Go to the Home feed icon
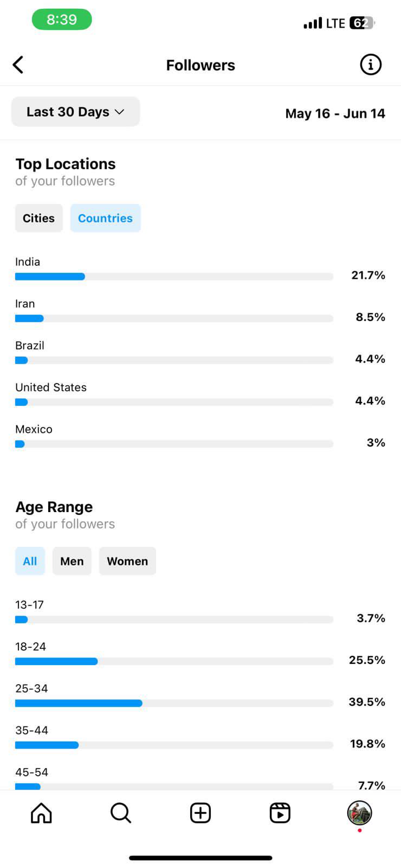Image resolution: width=401 pixels, height=868 pixels. 41,813
